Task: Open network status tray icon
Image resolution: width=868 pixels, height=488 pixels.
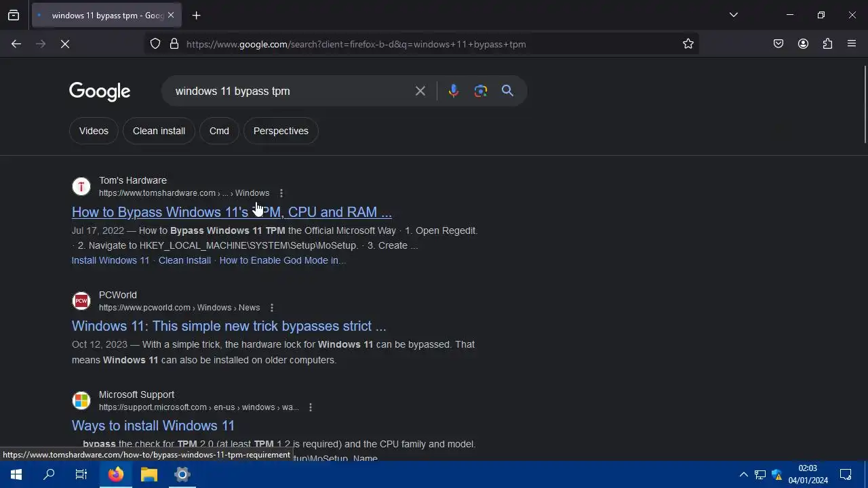Action: click(760, 474)
